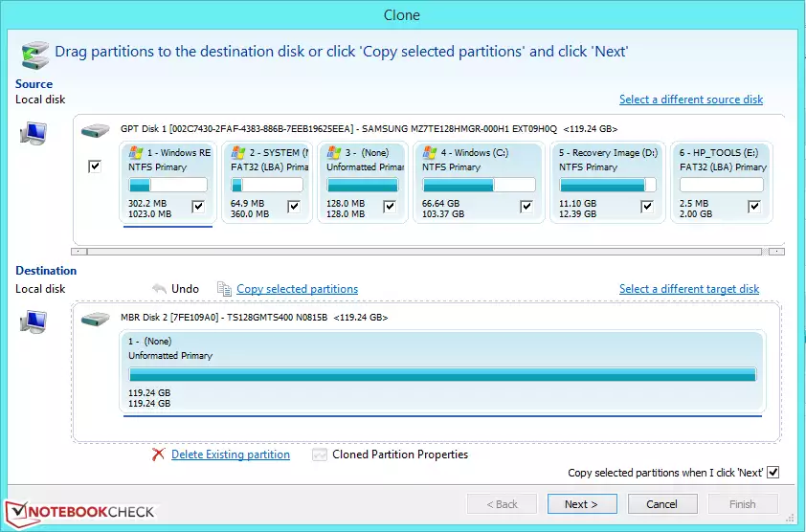This screenshot has width=806, height=532.
Task: Click the GPT Disk 1 SAMSUNG header text
Action: tap(369, 129)
